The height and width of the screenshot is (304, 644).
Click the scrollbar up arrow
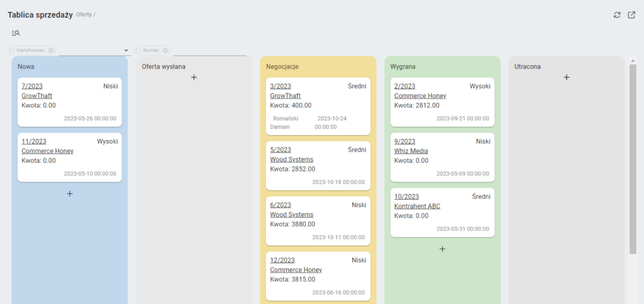click(633, 61)
